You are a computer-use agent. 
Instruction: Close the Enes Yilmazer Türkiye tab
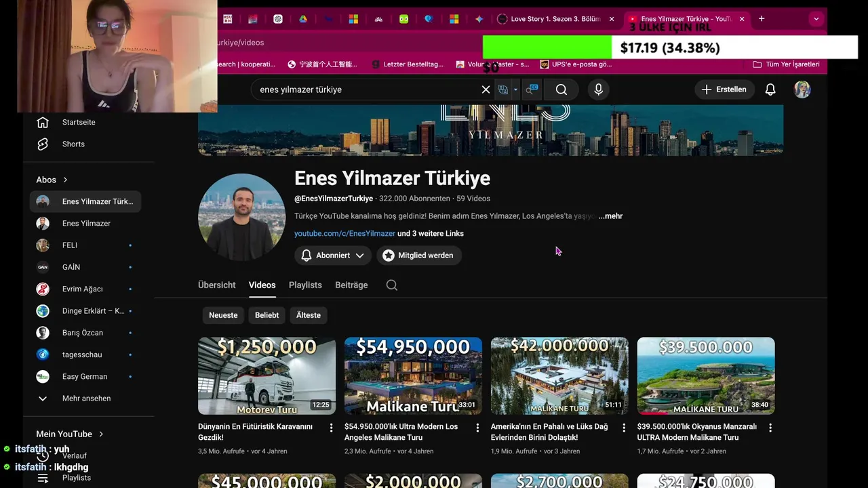tap(742, 19)
